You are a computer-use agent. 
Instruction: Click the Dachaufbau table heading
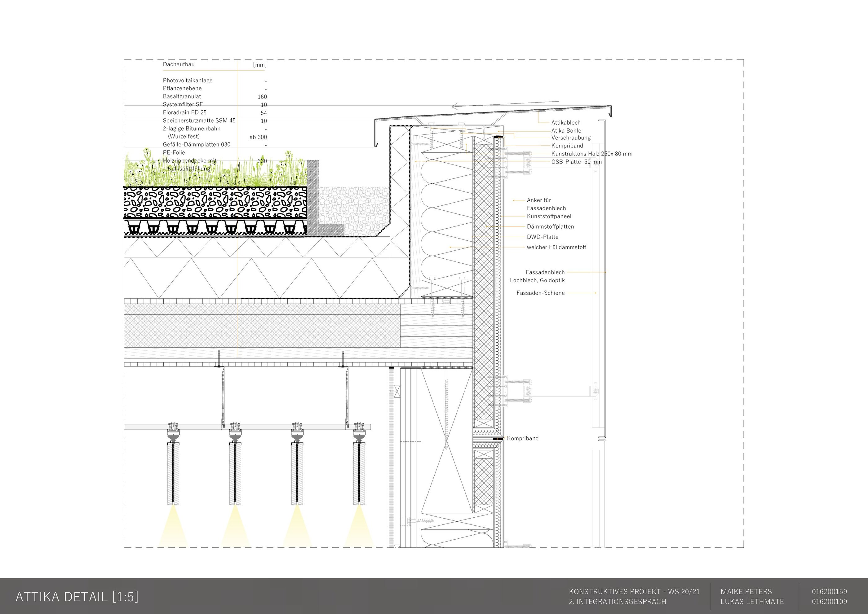point(179,64)
